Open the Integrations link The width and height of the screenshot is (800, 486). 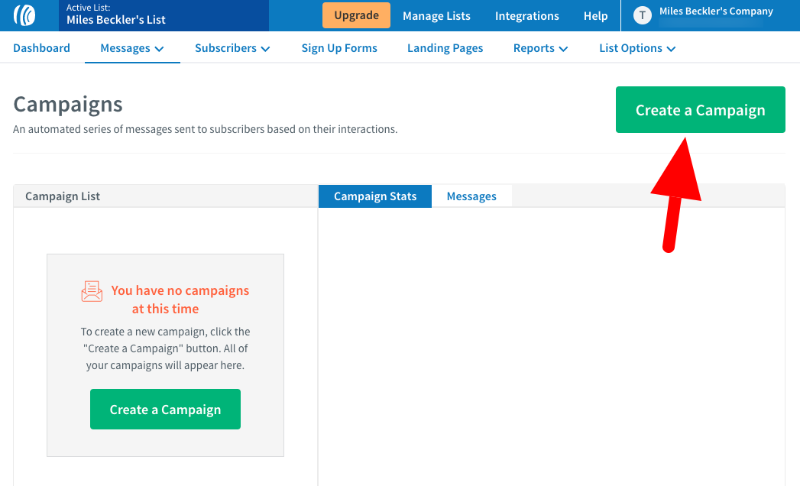[x=527, y=16]
